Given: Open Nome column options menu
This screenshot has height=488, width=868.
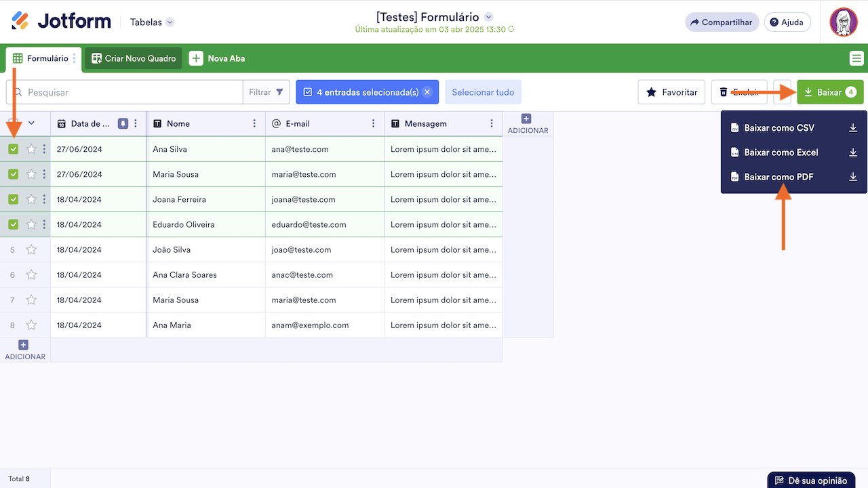Looking at the screenshot, I should click(254, 123).
